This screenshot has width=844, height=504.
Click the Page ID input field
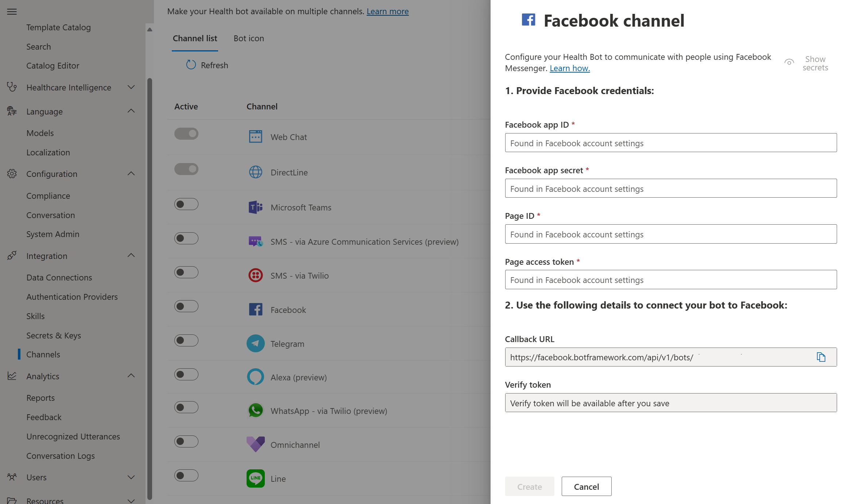click(x=671, y=234)
